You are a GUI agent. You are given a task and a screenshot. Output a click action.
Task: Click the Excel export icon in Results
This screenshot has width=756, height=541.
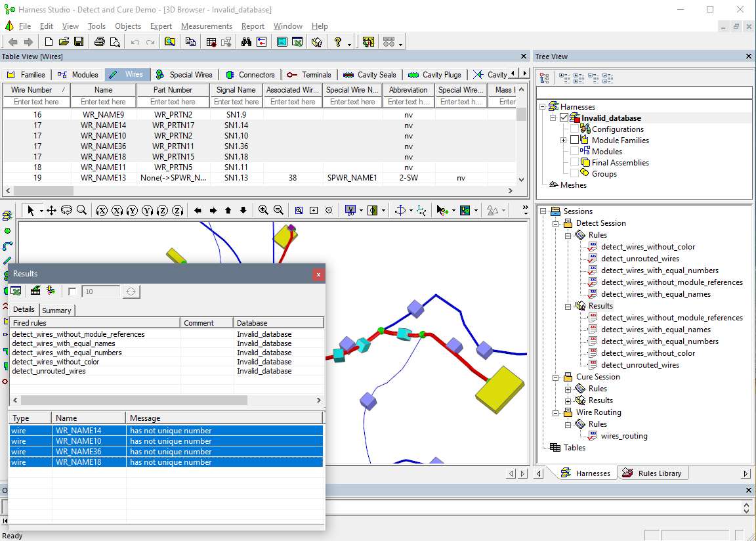[16, 292]
